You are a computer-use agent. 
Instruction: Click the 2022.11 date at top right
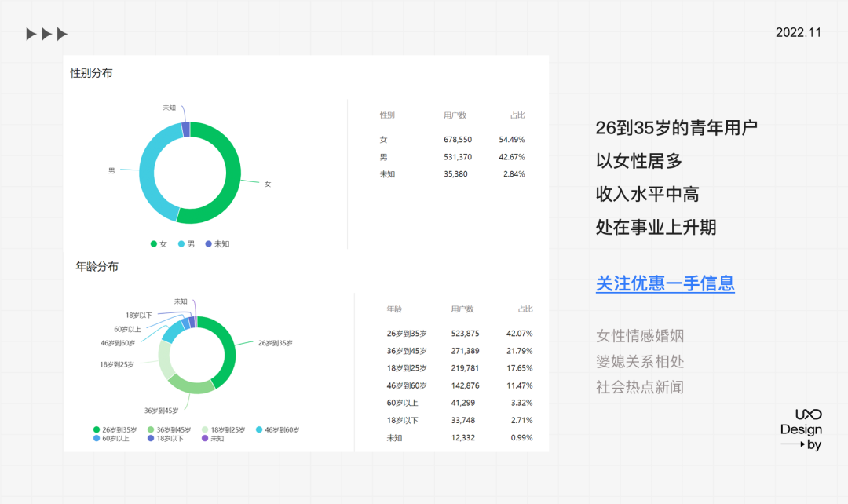click(x=798, y=33)
